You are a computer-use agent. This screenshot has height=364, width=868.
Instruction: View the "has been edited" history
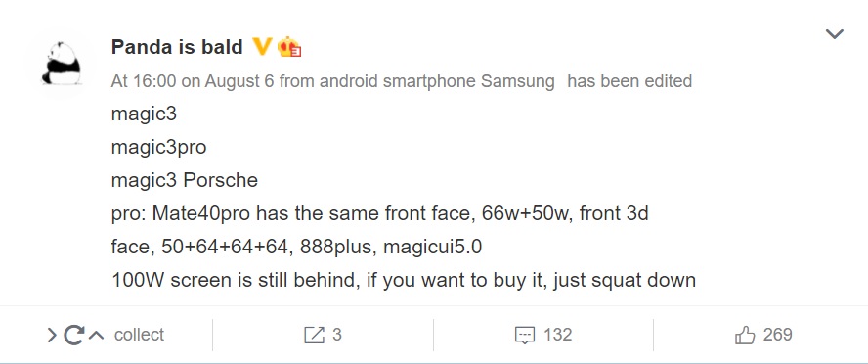pyautogui.click(x=629, y=81)
